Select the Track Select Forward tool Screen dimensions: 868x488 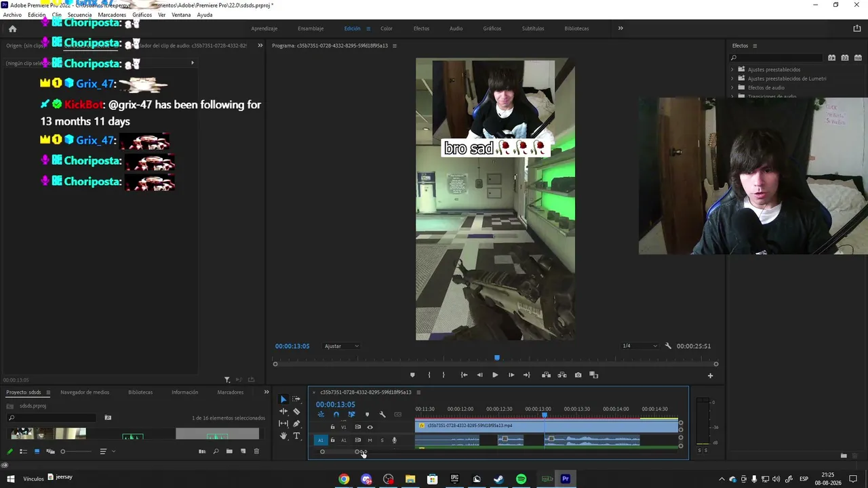point(296,399)
